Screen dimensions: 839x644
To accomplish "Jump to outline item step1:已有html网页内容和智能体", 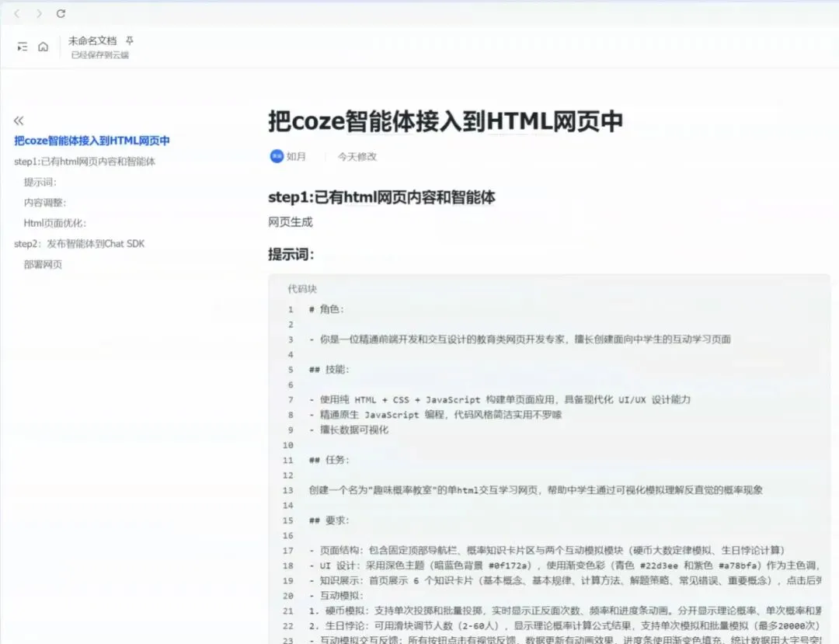I will tap(85, 162).
